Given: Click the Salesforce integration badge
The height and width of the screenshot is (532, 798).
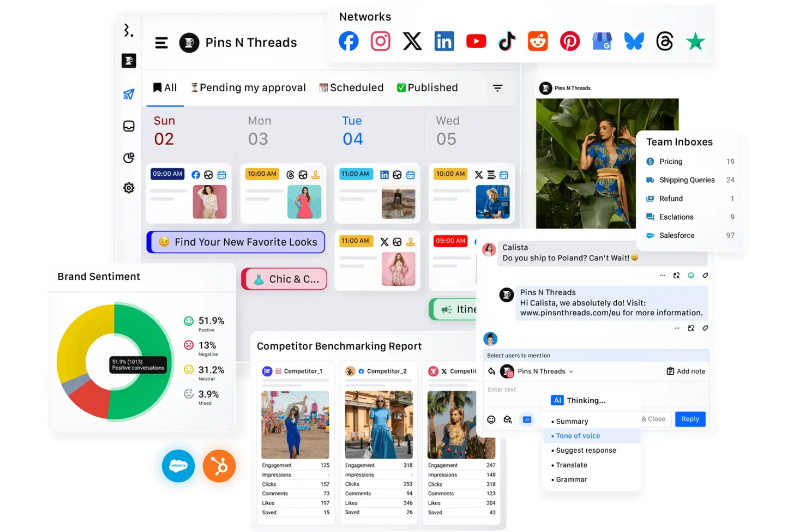Looking at the screenshot, I should click(178, 466).
